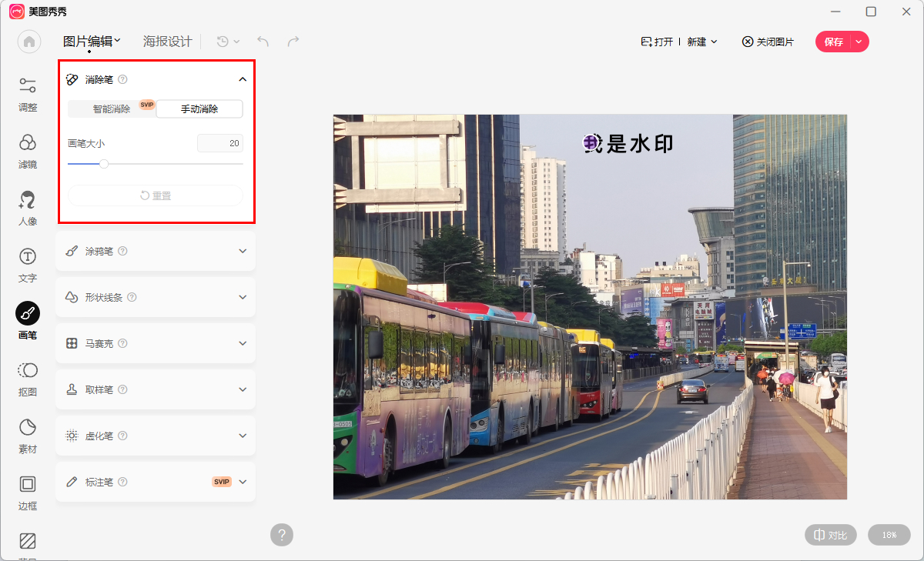Switch to 智能消除 smart removal mode

pyautogui.click(x=112, y=109)
